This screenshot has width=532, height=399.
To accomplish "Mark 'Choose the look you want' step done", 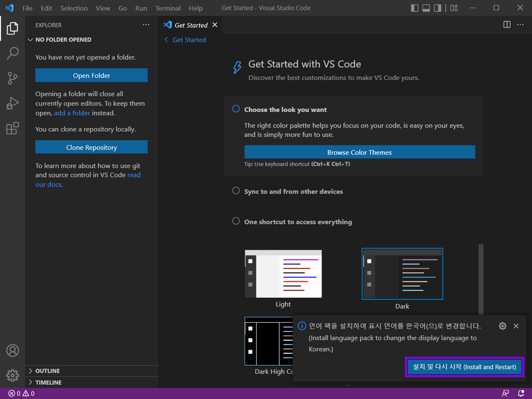I will (x=236, y=109).
